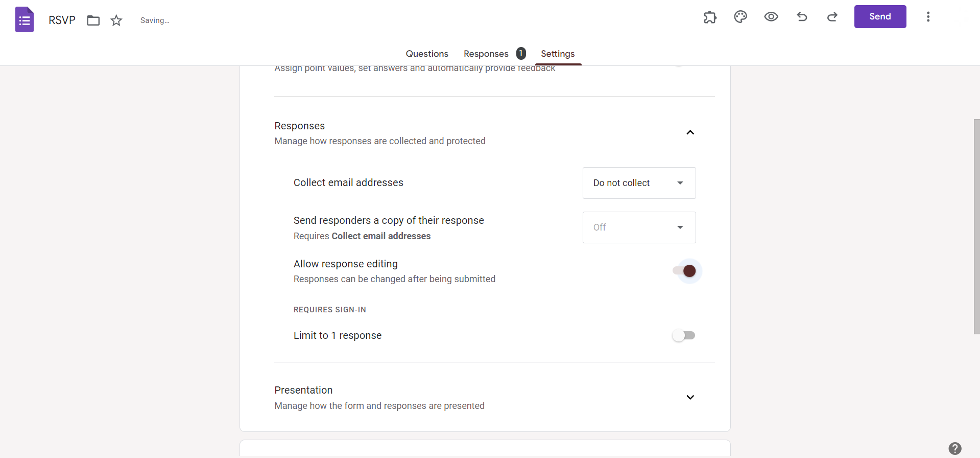Click the move to folder icon

pyautogui.click(x=93, y=20)
